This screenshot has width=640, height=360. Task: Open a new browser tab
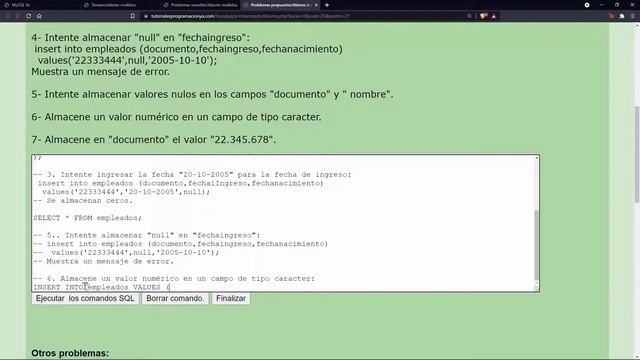[327, 5]
